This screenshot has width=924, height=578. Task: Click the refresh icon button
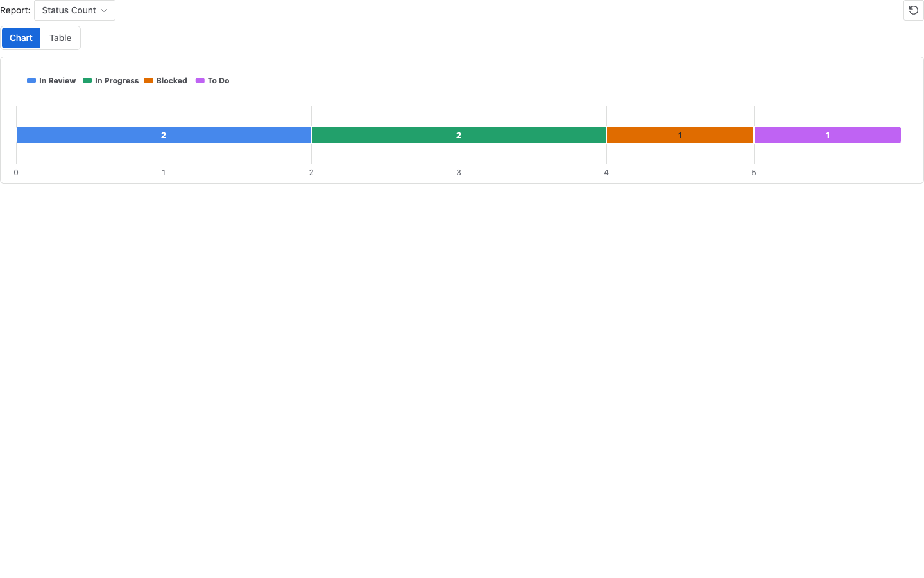coord(913,10)
